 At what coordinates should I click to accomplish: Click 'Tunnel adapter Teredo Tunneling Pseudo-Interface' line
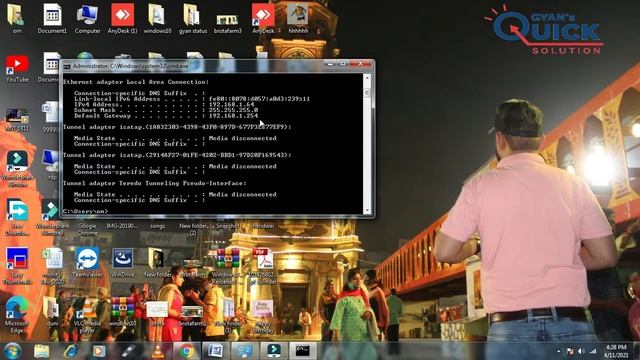155,183
